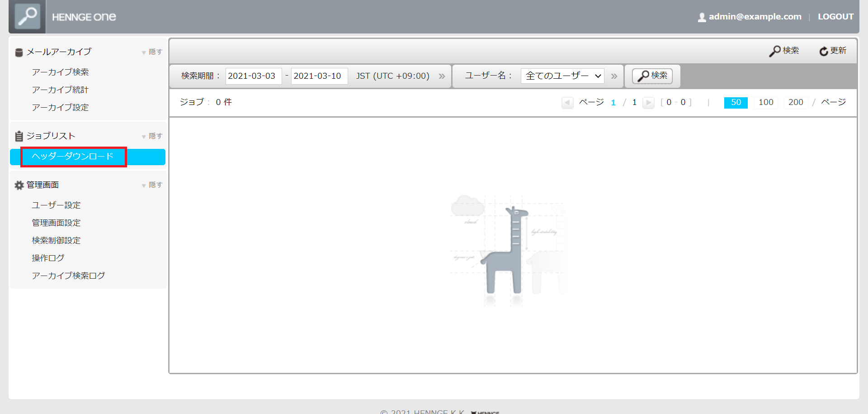Image resolution: width=868 pixels, height=414 pixels.
Task: Open ユーザー設定 in the sidebar
Action: tap(56, 205)
